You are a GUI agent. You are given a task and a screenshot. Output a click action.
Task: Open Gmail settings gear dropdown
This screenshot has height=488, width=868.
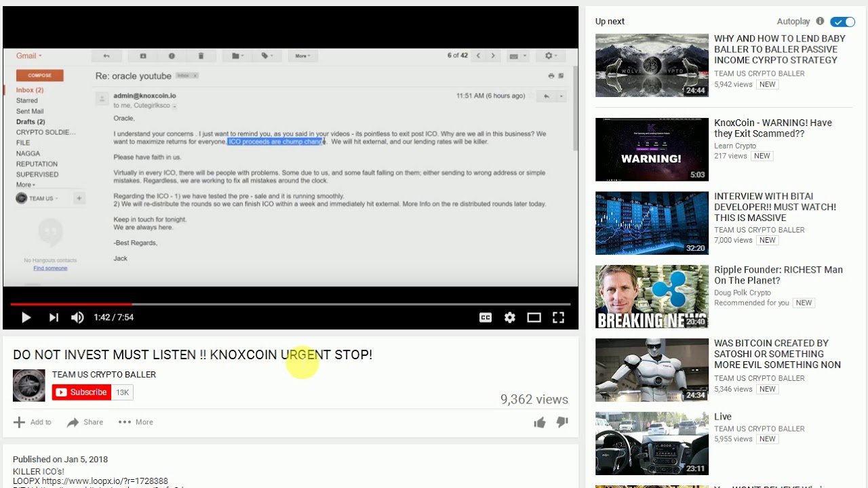pyautogui.click(x=550, y=56)
